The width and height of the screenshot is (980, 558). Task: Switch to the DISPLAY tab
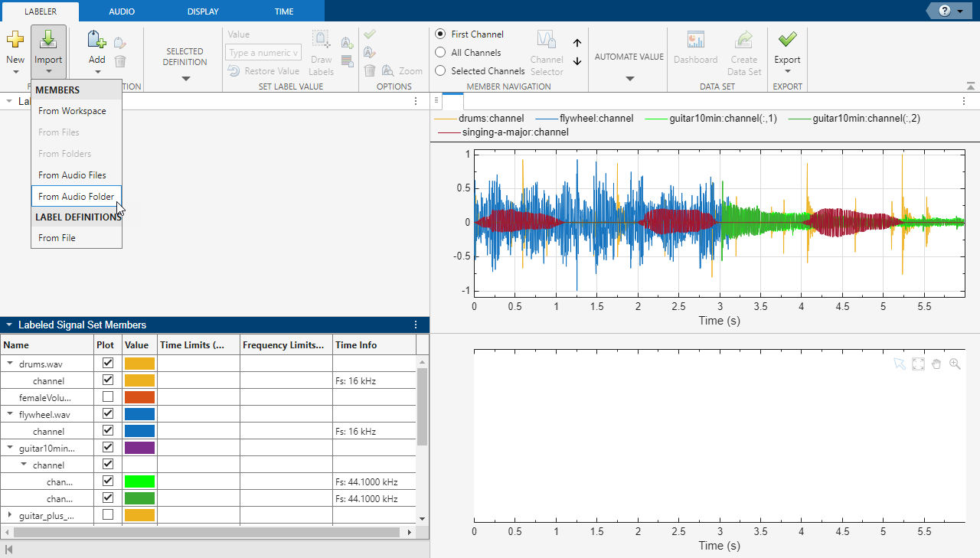203,11
